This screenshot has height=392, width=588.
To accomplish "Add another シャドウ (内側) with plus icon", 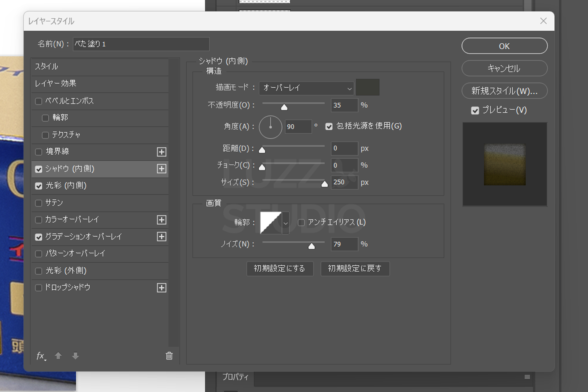I will pos(161,169).
